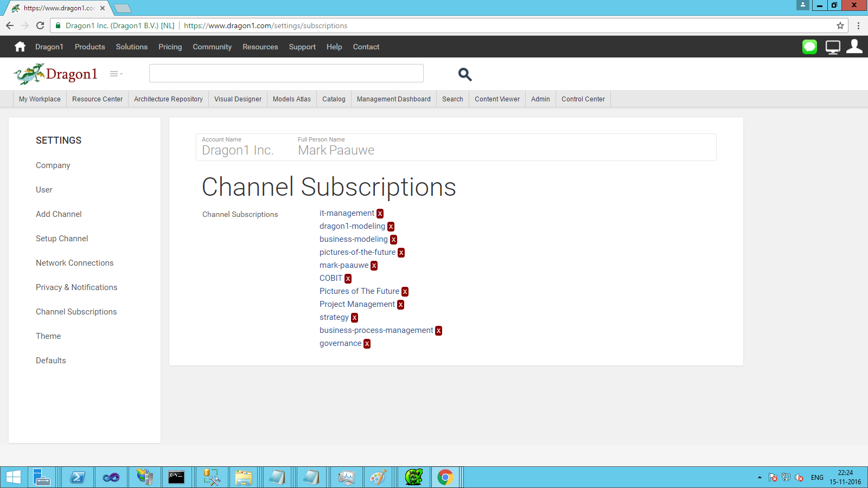
Task: Open the it-management channel link
Action: pyautogui.click(x=347, y=213)
